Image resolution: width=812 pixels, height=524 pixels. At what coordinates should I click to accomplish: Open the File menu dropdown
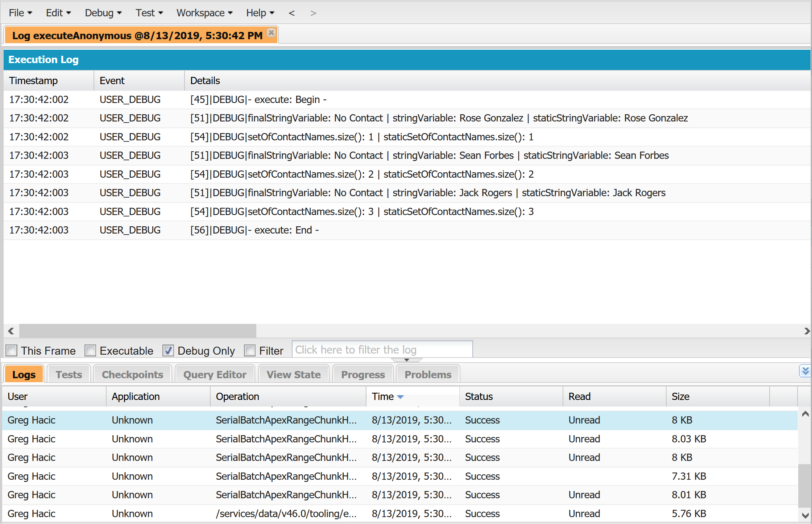20,13
